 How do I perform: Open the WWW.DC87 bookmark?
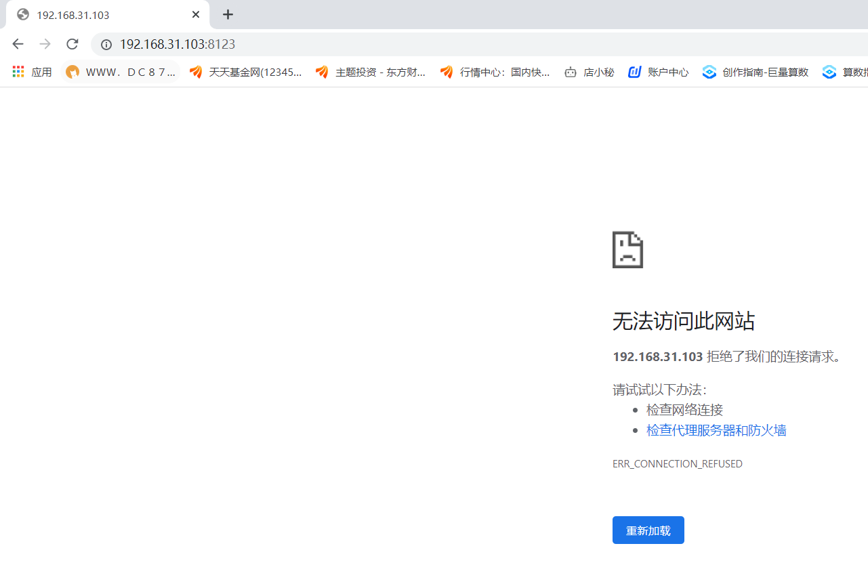pos(121,72)
